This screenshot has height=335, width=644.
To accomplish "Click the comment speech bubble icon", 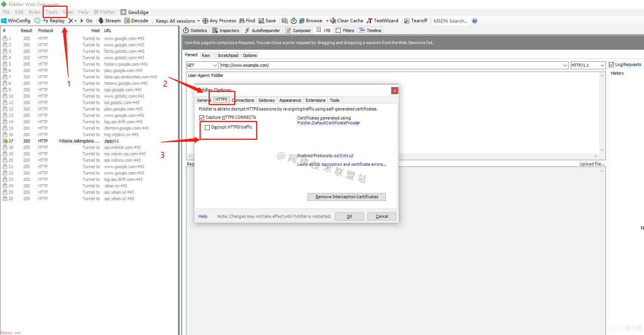I will (37, 21).
